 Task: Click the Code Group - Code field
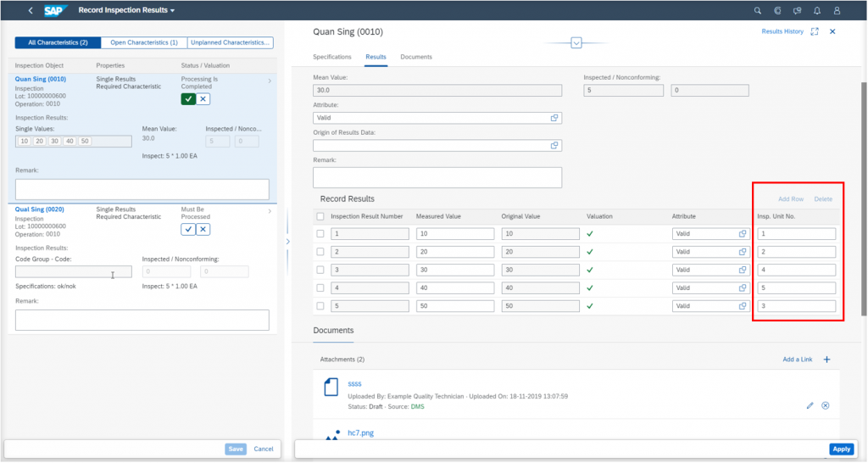74,271
